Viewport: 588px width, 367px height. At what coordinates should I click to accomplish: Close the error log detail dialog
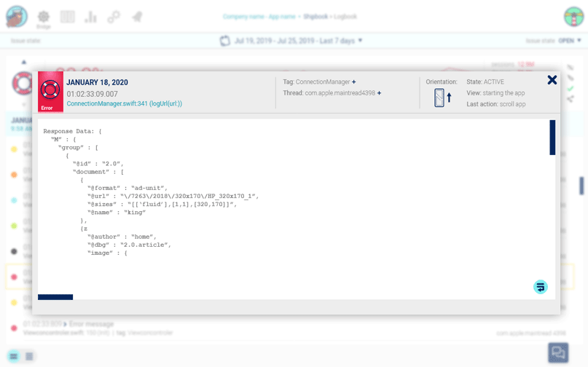552,80
